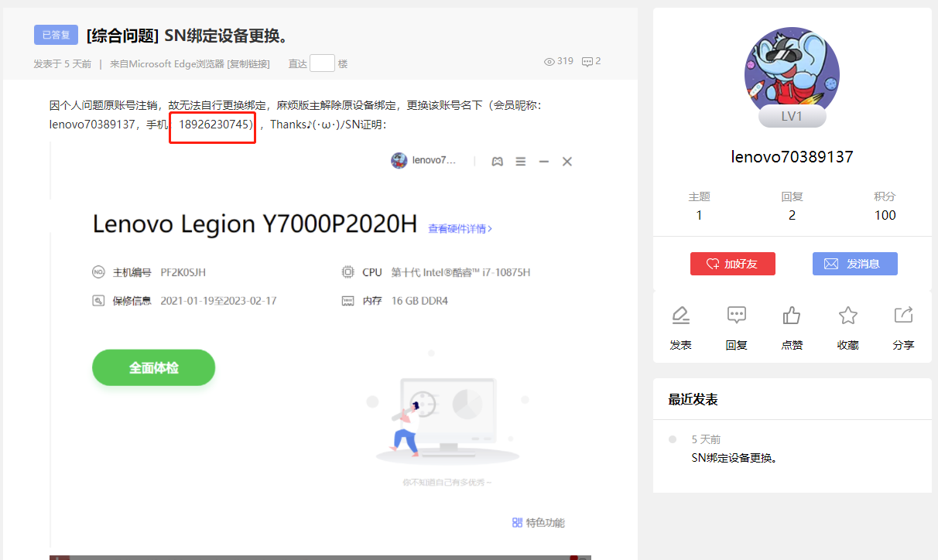Open the lenovo70389137 profile name in sidebar
The height and width of the screenshot is (560, 938).
[x=792, y=156]
